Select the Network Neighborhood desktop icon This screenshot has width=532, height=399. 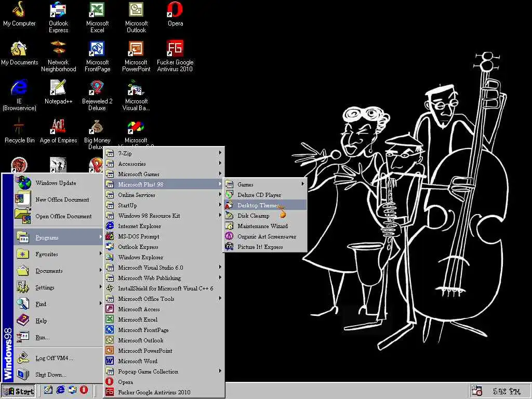58,56
